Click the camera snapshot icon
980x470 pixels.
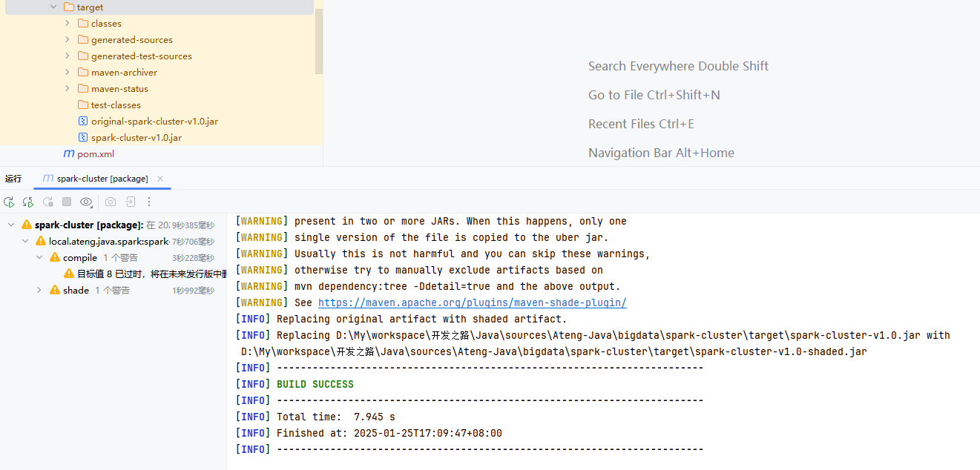(x=111, y=202)
